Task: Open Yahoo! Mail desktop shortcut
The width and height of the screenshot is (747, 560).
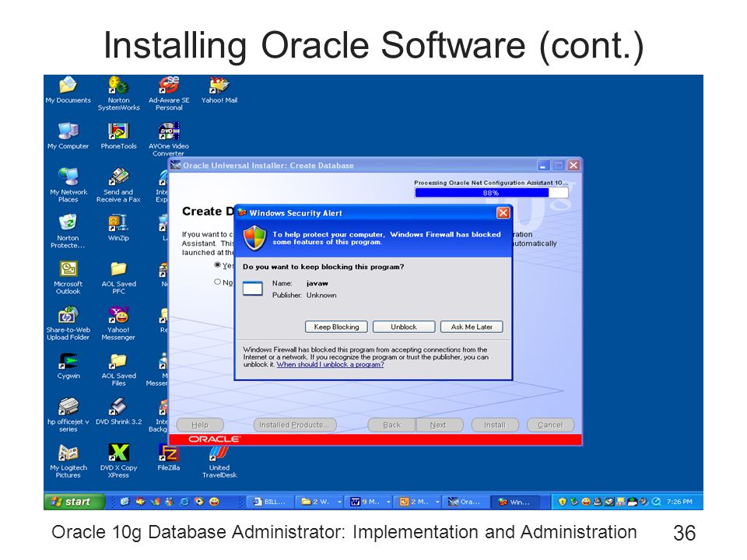Action: pos(219,90)
